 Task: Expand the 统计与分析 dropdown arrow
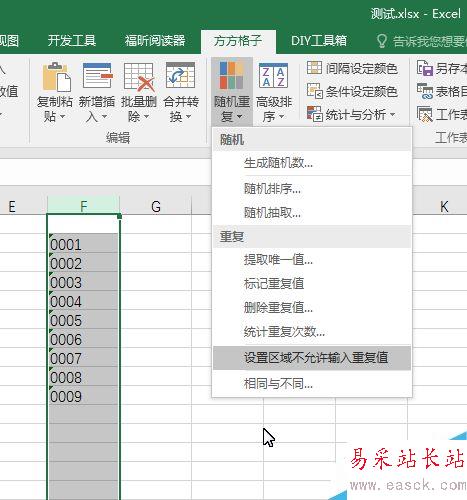tap(392, 115)
